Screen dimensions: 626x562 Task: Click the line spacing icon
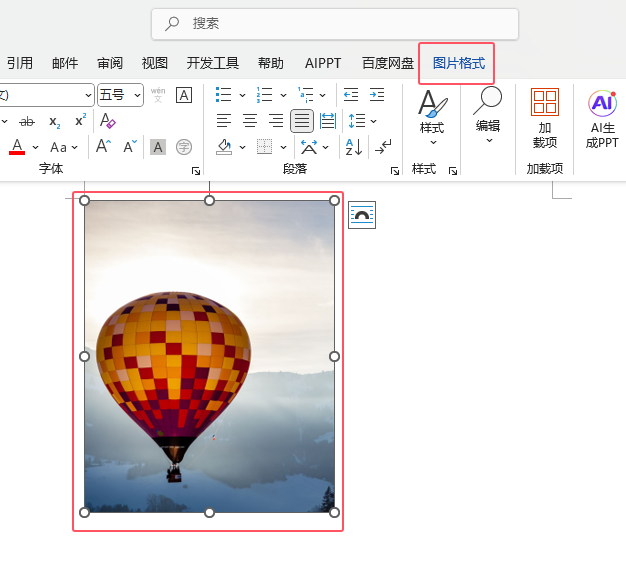click(x=357, y=121)
